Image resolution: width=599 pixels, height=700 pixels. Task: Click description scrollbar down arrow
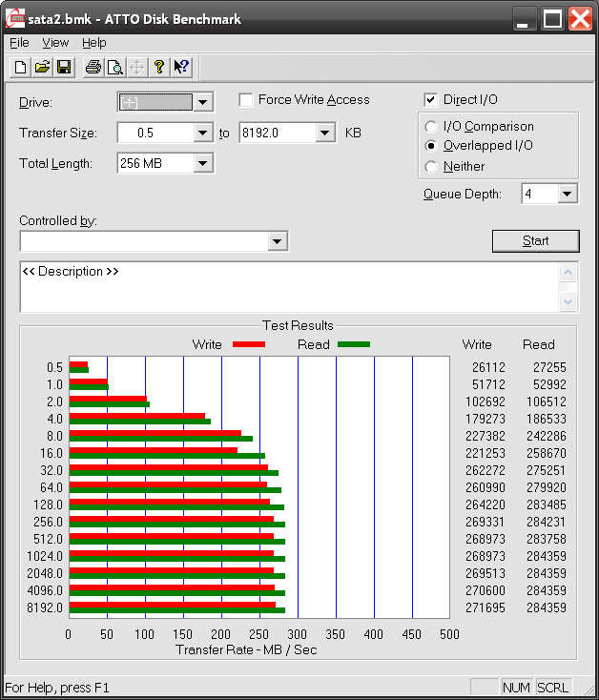(x=568, y=302)
